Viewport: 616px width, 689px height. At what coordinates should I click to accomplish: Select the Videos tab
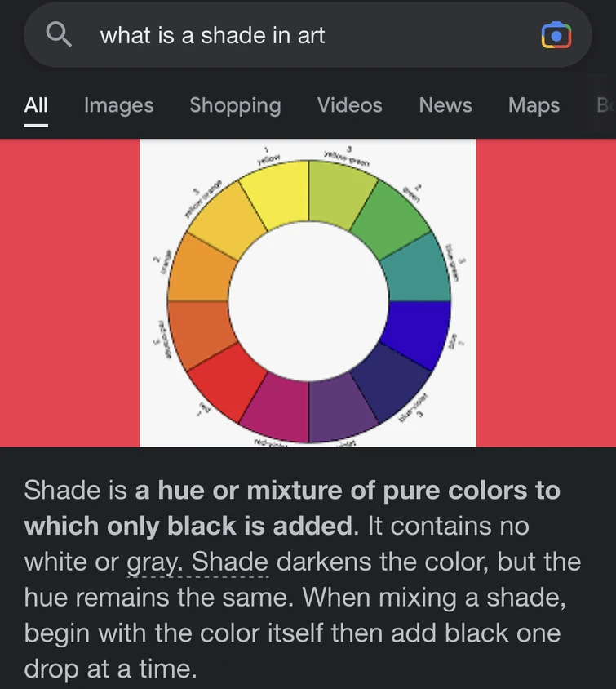(349, 105)
